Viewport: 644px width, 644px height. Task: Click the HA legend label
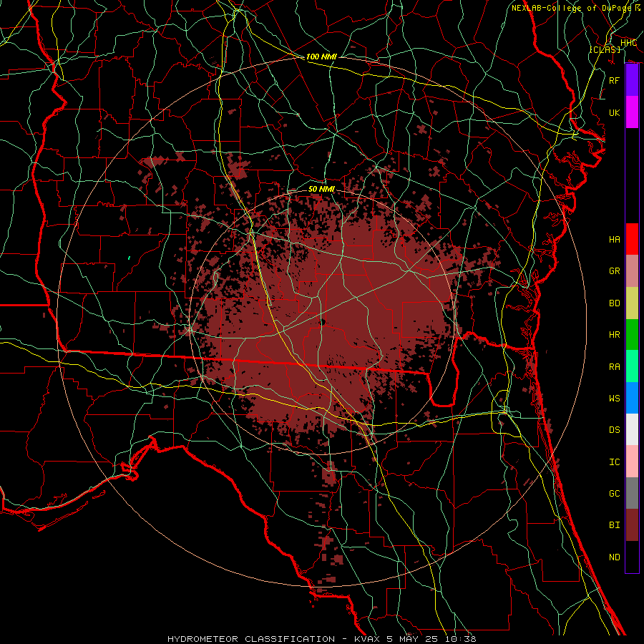(615, 240)
